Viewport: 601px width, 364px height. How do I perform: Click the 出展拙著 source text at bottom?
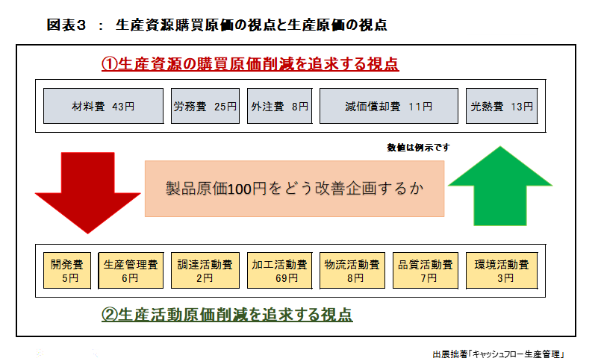[x=449, y=354]
